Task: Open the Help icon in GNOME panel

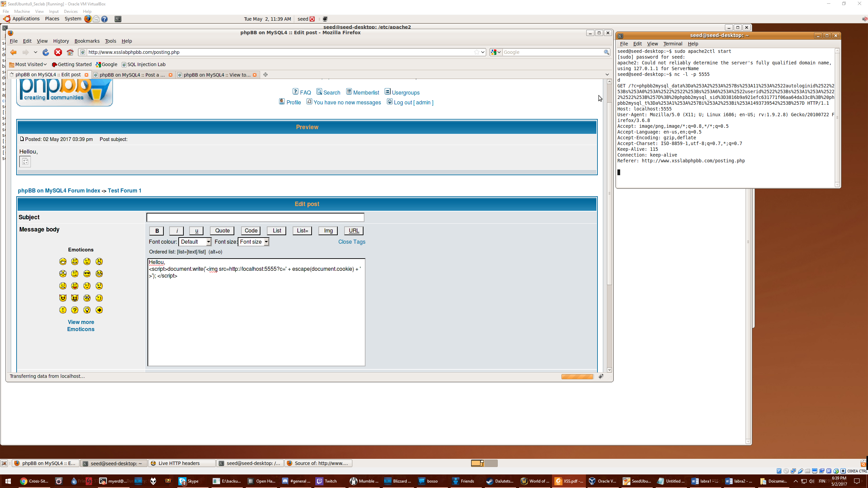Action: click(x=104, y=19)
